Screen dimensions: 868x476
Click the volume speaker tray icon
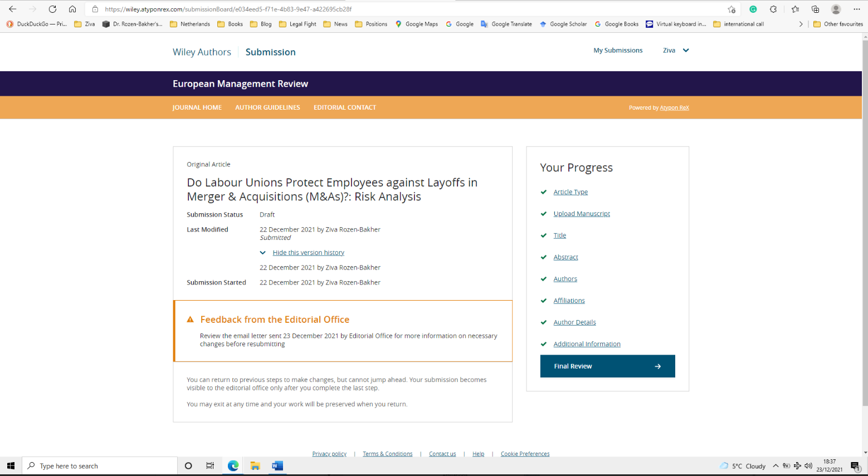[808, 466]
